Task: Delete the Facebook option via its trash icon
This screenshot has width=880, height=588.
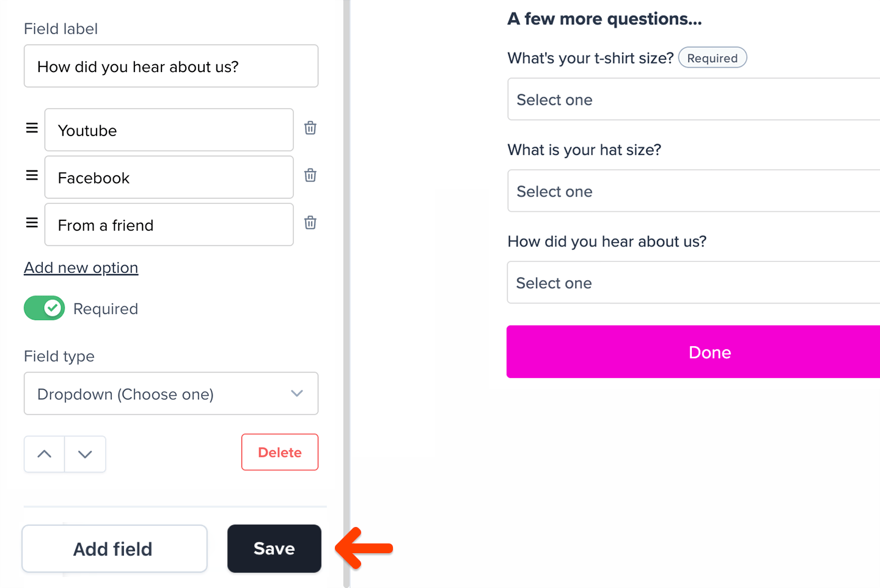Action: [x=310, y=175]
